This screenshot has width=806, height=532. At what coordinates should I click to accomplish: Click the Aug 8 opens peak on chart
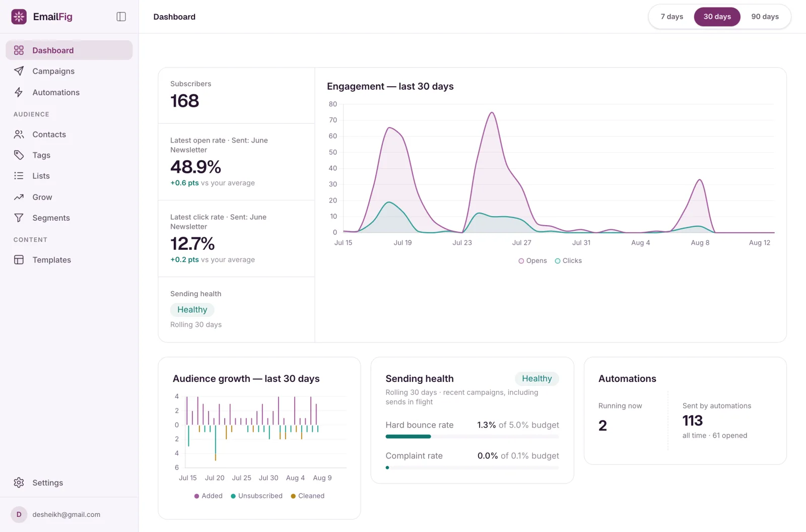click(x=700, y=180)
